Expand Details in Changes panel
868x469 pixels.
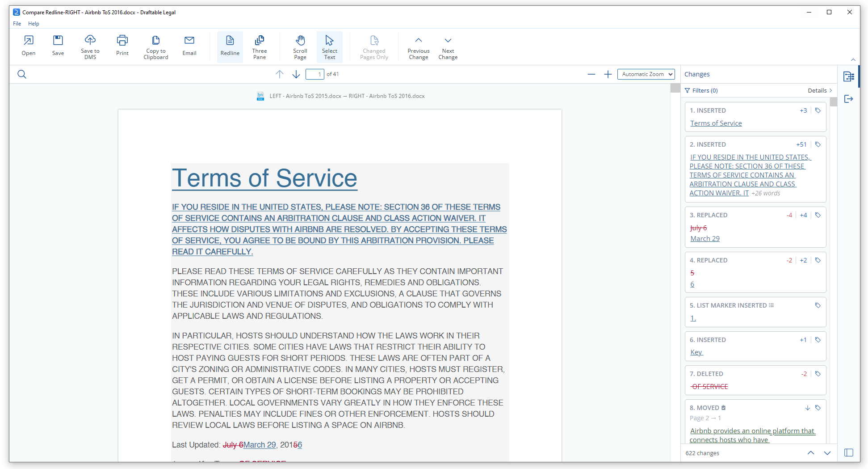click(x=820, y=90)
